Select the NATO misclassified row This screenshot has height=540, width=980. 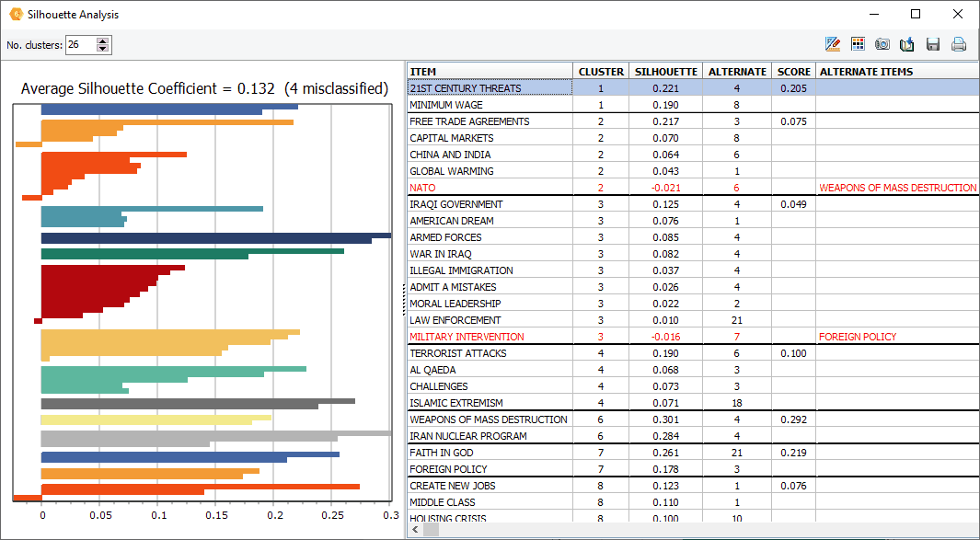(x=490, y=188)
